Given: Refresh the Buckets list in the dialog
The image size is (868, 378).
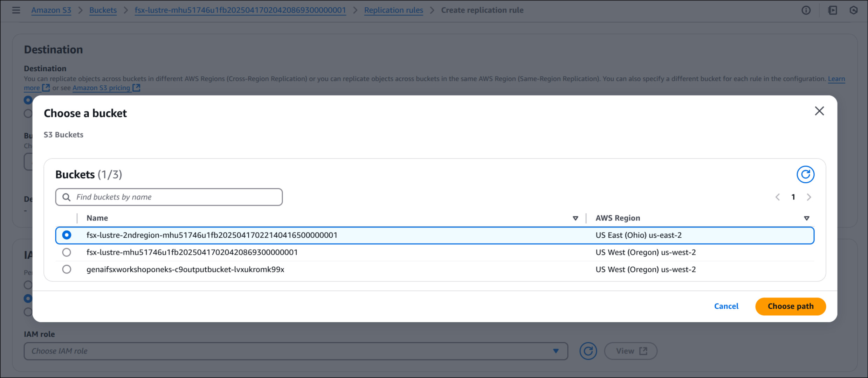Looking at the screenshot, I should 805,174.
